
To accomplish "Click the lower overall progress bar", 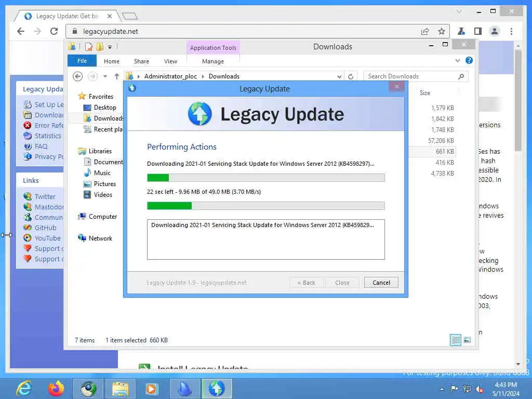I will coord(265,206).
